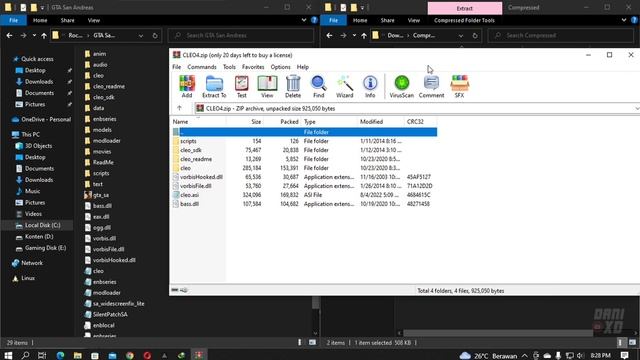Click the Extract To toolbar icon
The image size is (640, 360).
pyautogui.click(x=214, y=87)
